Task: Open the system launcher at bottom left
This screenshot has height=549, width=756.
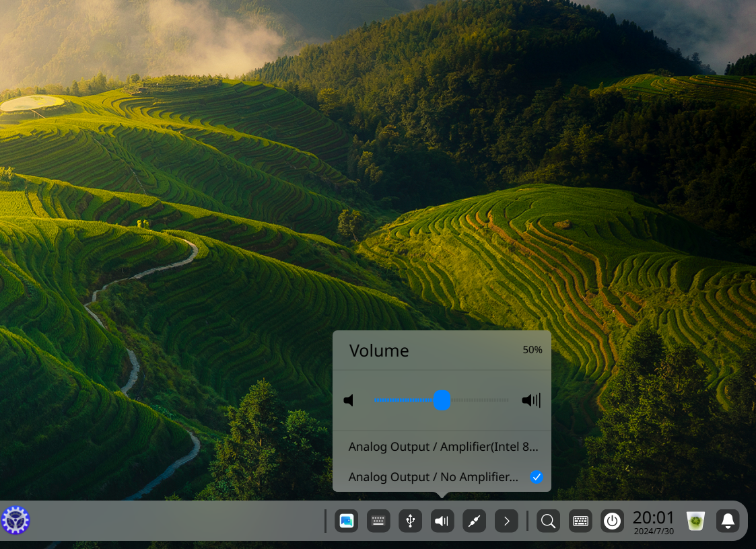Action: point(15,520)
